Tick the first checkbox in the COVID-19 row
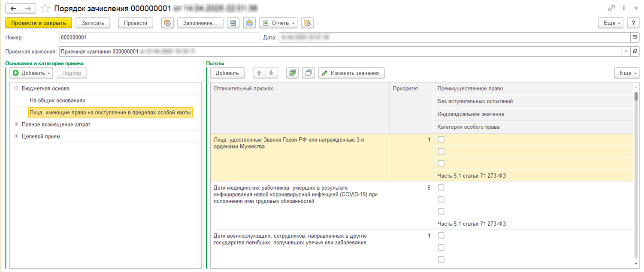Screen dimensions: 644x272 click(441, 187)
